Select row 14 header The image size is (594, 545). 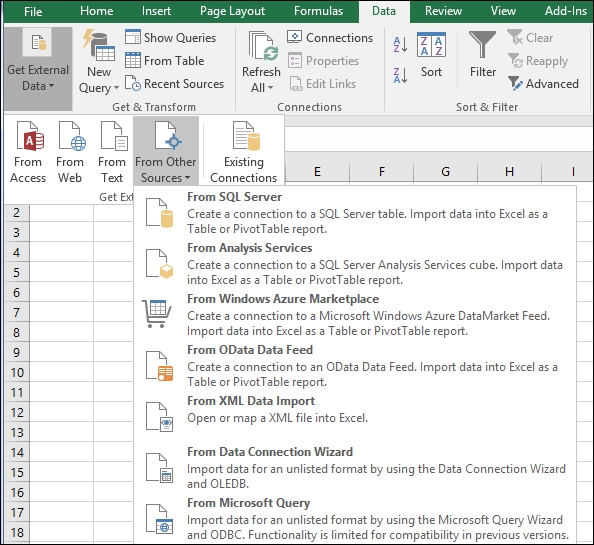[x=17, y=452]
